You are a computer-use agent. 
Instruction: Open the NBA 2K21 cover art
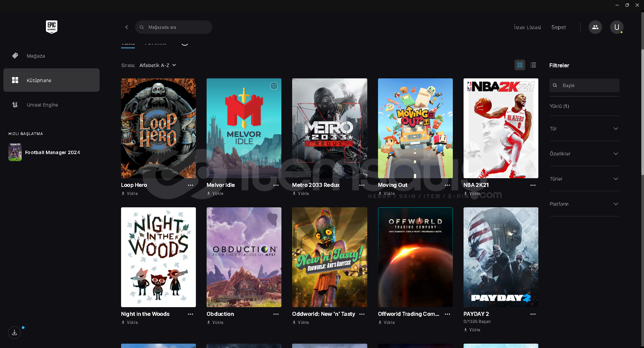point(501,128)
